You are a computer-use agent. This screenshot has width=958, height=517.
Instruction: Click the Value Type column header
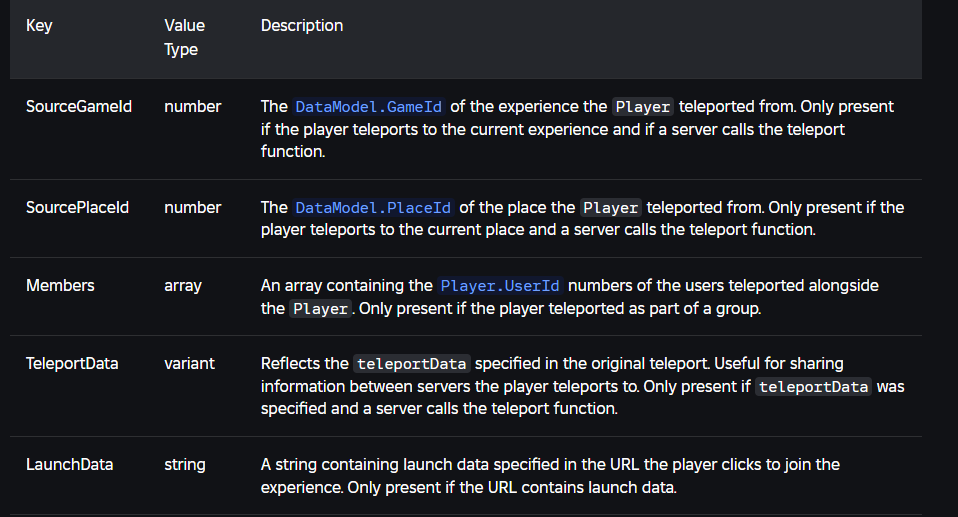tap(184, 37)
